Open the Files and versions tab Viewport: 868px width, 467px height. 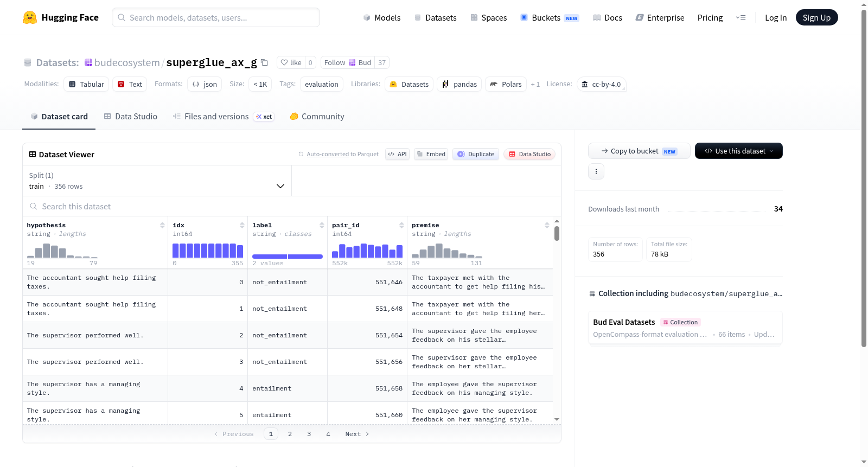point(223,117)
